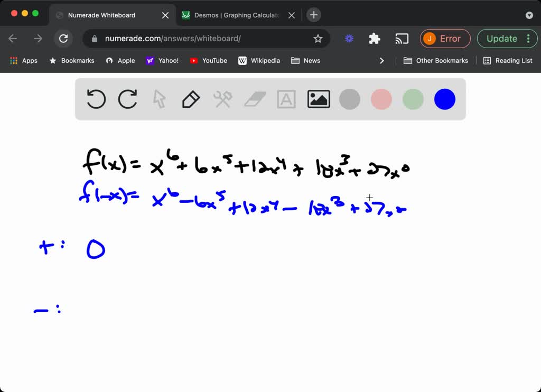Select the Numerade Whiteboard tab
This screenshot has width=541, height=392.
point(106,15)
